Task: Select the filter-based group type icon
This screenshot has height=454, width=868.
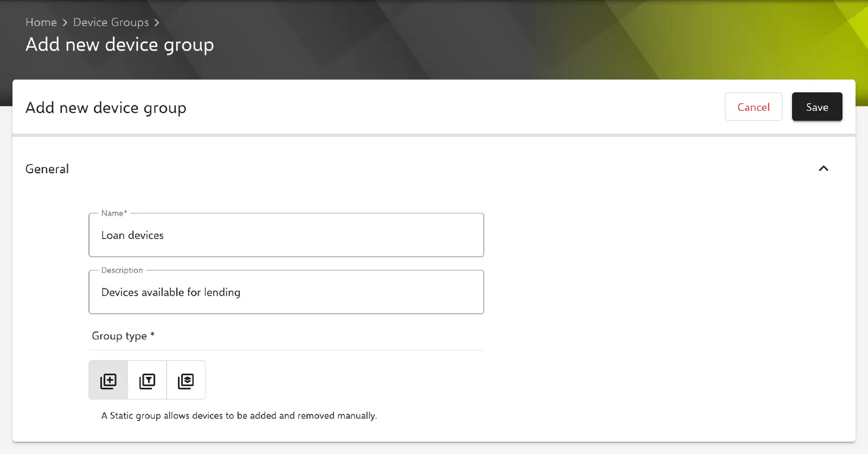Action: tap(147, 380)
